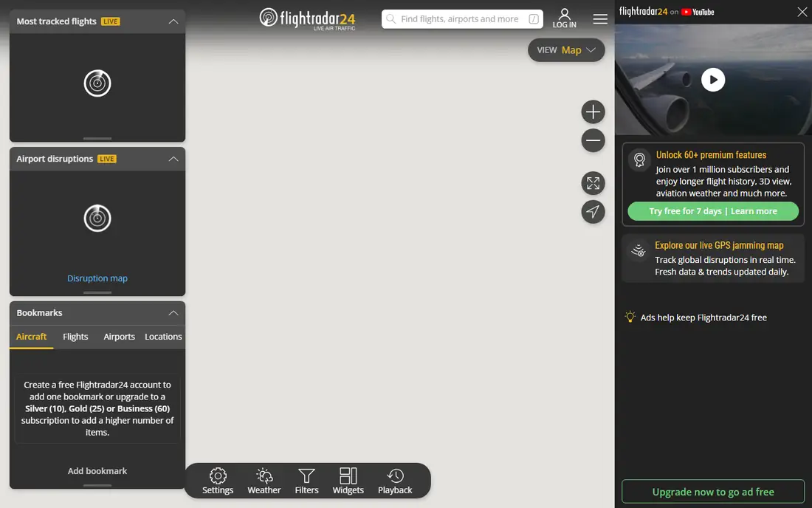Screen dimensions: 812x508
Task: Click Ads help keep Flightradar24 free text
Action: click(x=703, y=317)
